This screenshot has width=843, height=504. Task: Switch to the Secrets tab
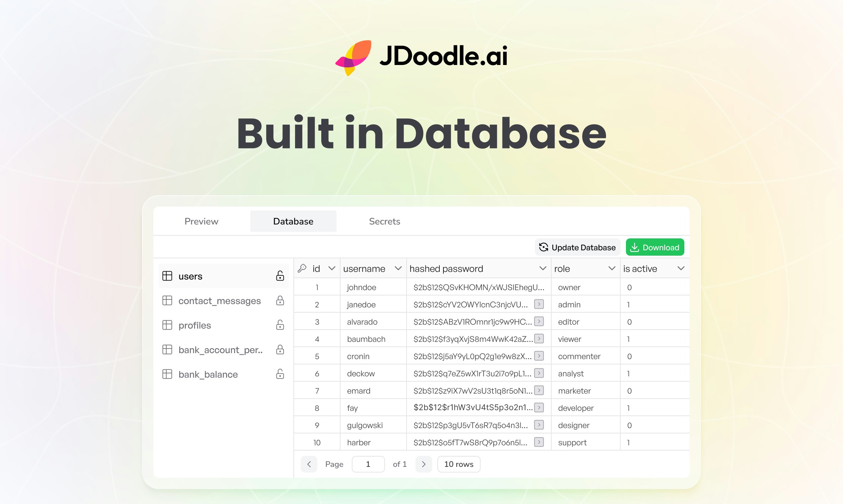(x=384, y=221)
